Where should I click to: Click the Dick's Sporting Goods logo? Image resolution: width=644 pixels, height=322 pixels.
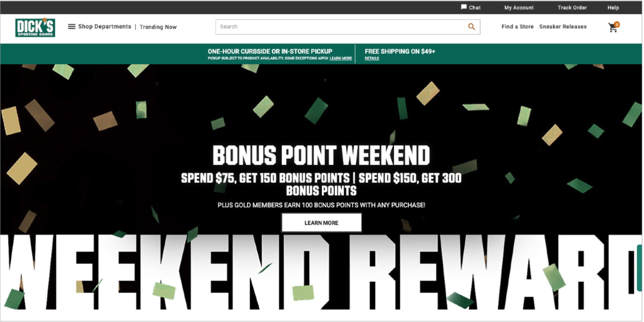point(35,27)
